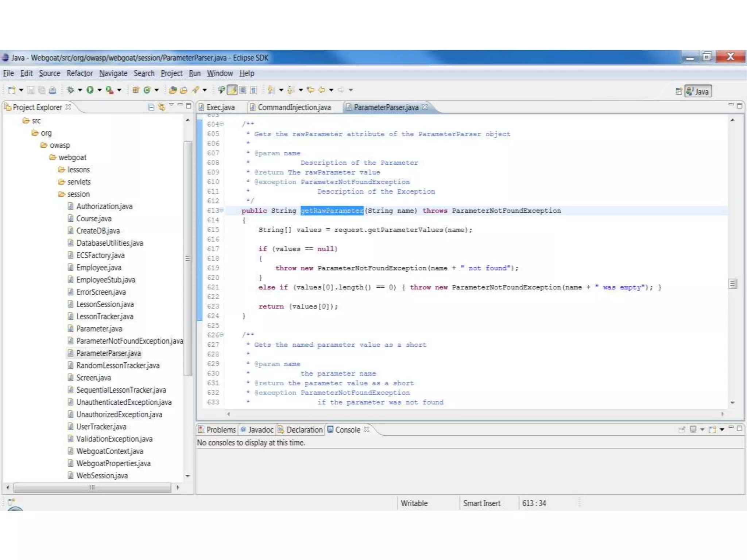Click Collapse All in Project Explorer
The image size is (747, 560).
pyautogui.click(x=151, y=107)
